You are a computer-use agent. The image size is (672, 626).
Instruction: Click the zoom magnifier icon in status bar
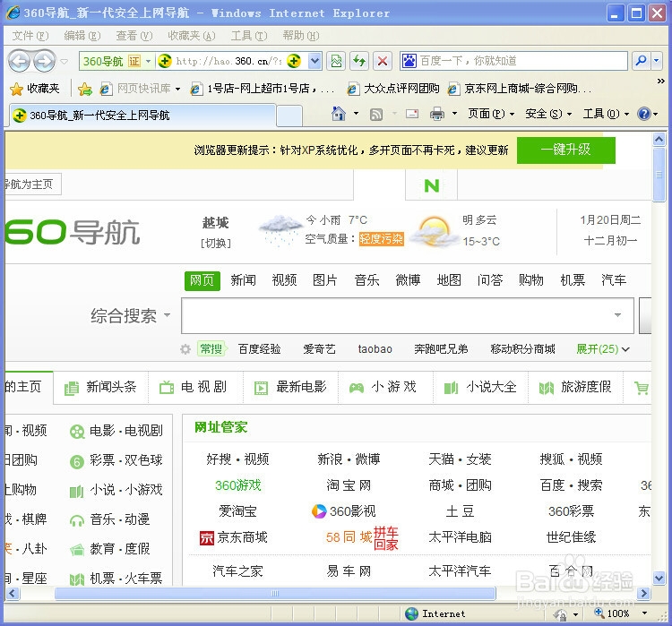click(x=599, y=613)
